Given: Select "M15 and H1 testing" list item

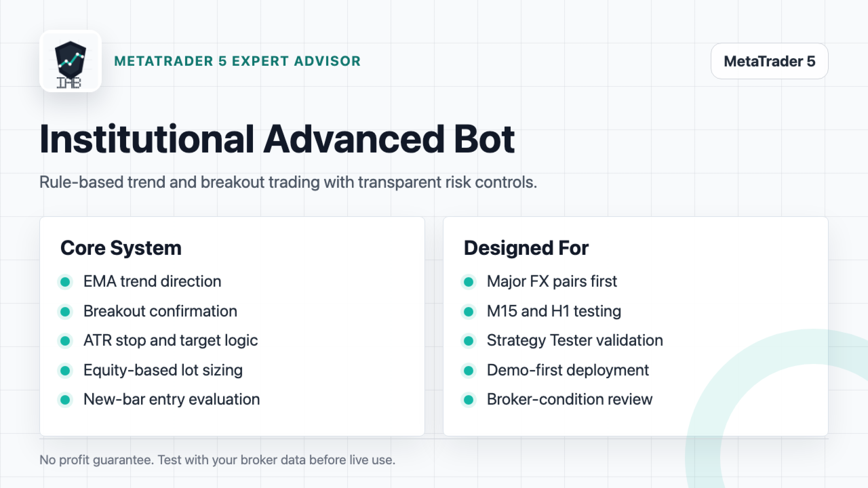Looking at the screenshot, I should pyautogui.click(x=554, y=311).
